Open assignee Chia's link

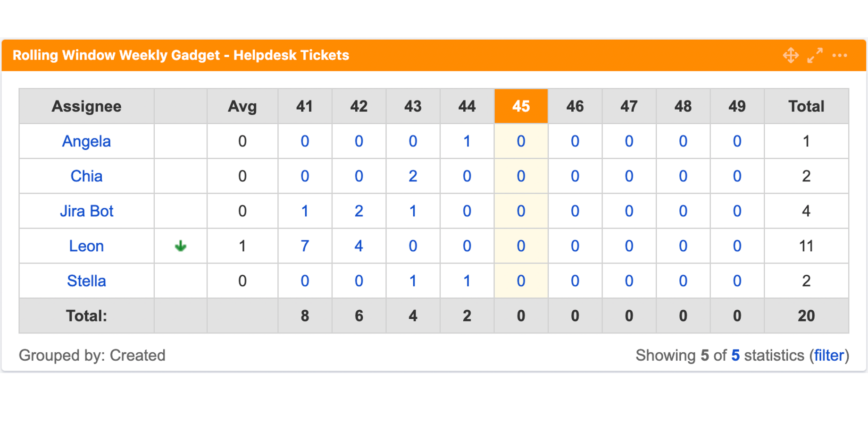click(86, 176)
